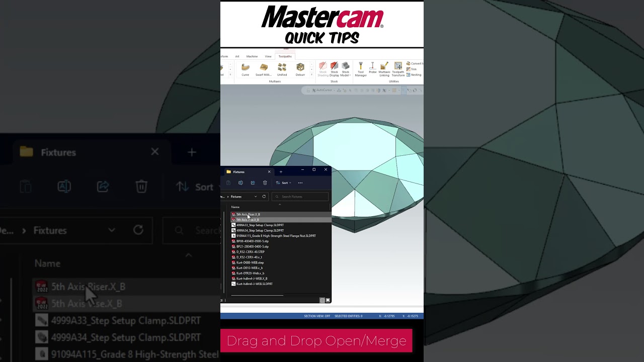Open Multiaxis Linking
The width and height of the screenshot is (644, 362).
point(384,69)
